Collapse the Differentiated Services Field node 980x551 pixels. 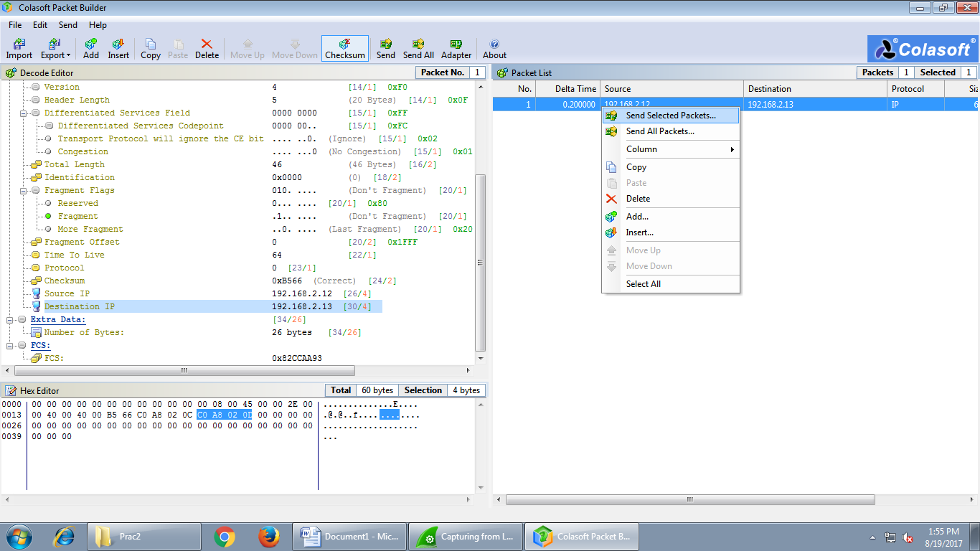(24, 113)
